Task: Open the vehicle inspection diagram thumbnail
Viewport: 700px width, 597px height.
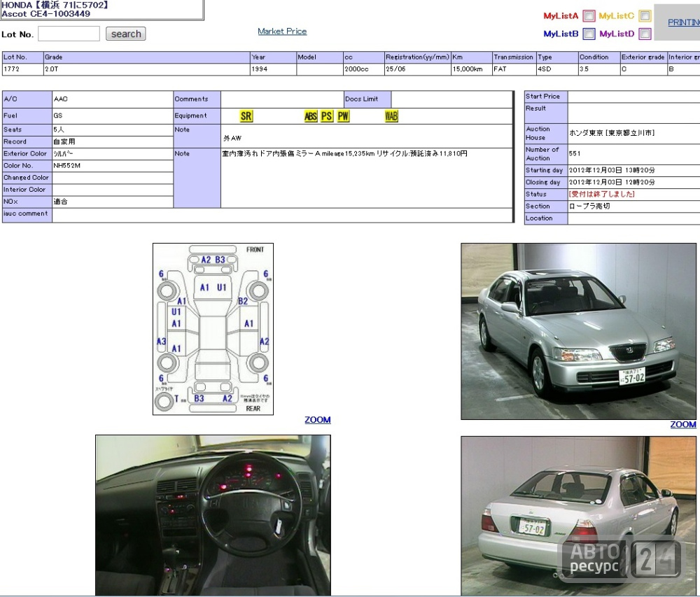Action: coord(213,329)
